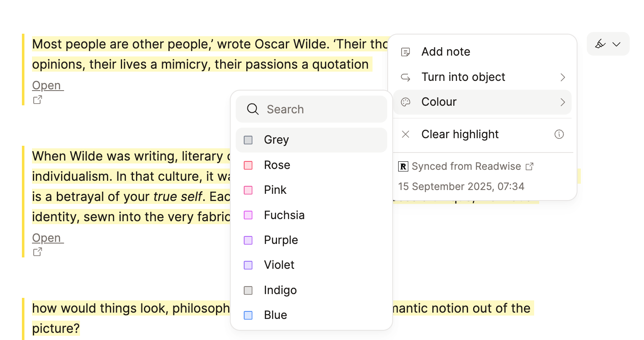Pick the Rose colour swatch
The width and height of the screenshot is (644, 340).
coord(248,165)
